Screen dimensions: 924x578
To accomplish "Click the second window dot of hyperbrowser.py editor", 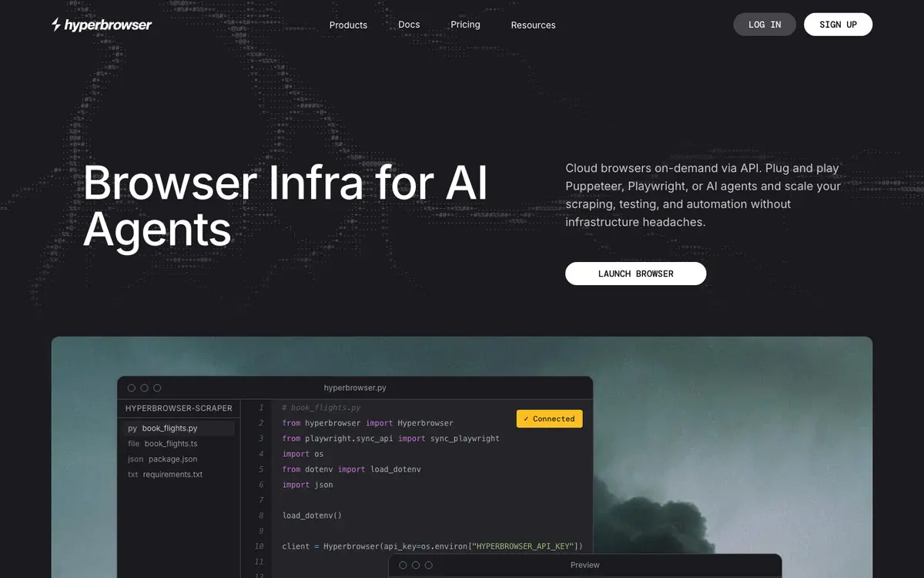I will (144, 388).
